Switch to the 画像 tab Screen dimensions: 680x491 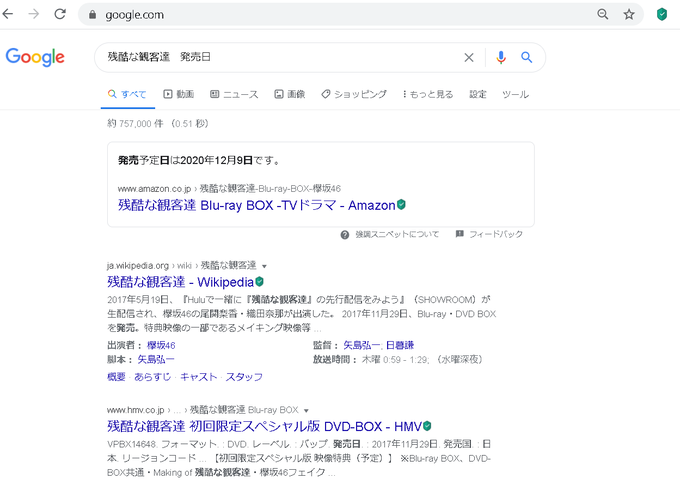coord(290,94)
